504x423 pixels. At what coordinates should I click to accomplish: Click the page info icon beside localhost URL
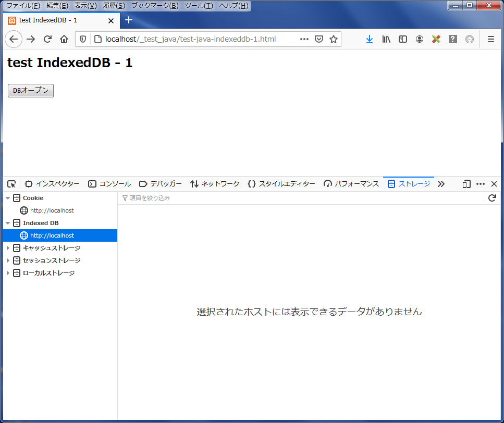[97, 39]
